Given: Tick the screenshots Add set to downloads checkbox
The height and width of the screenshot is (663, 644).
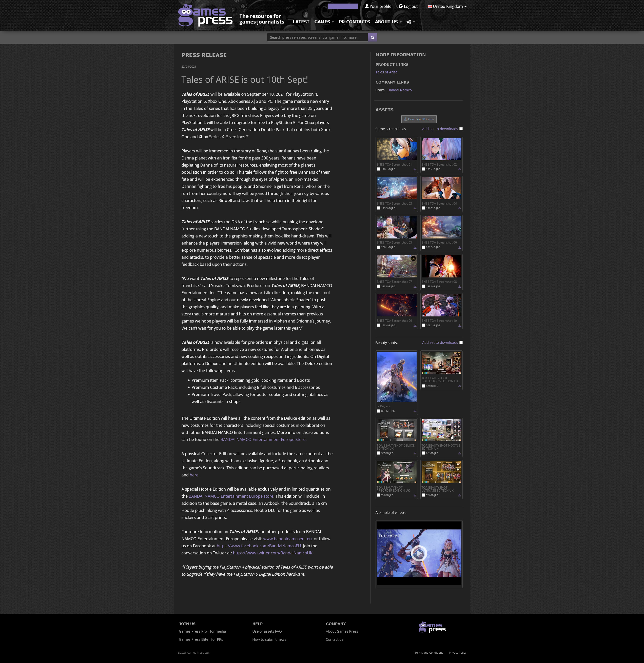Looking at the screenshot, I should coord(461,129).
